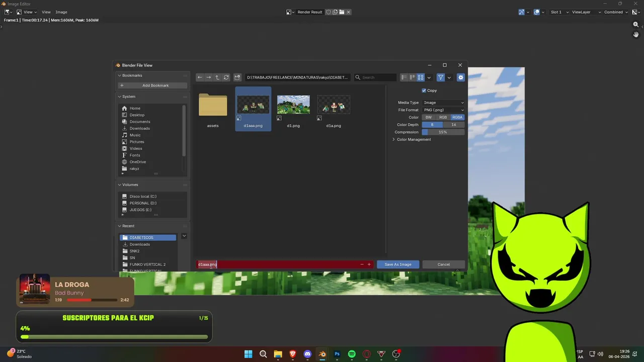Select the d1aaa.png thumbnail
This screenshot has height=362, width=644.
253,109
